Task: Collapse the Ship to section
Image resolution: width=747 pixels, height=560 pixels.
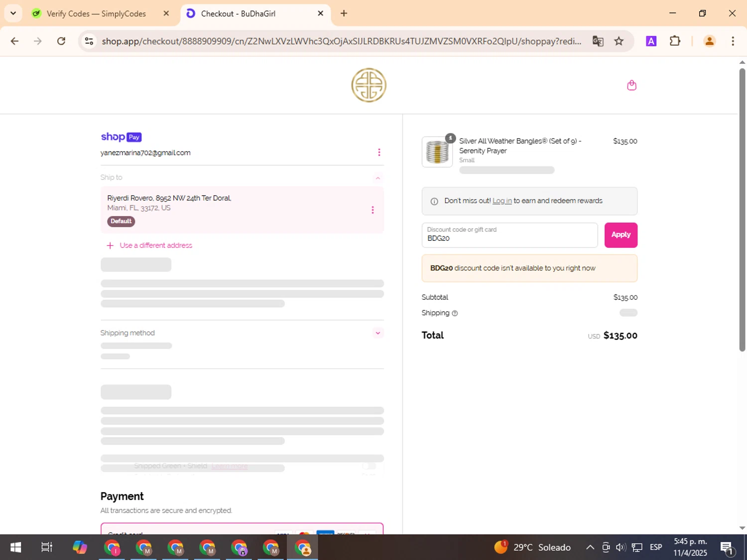Action: coord(378,178)
